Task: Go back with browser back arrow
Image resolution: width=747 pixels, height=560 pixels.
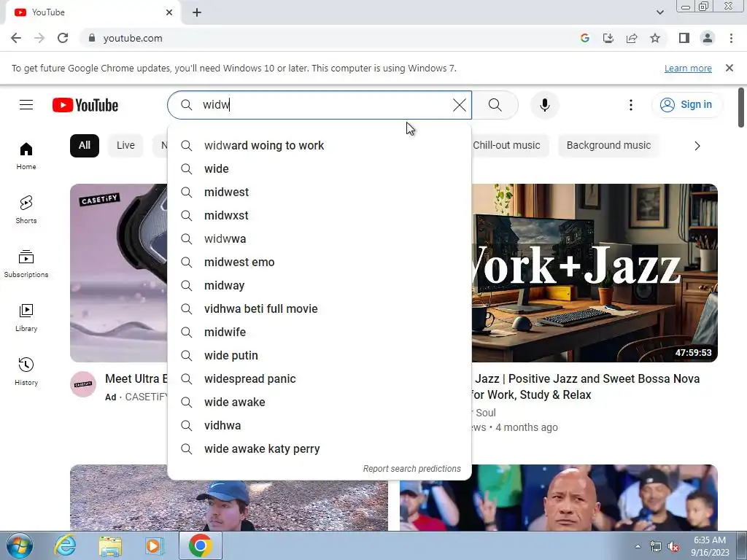Action: [16, 38]
